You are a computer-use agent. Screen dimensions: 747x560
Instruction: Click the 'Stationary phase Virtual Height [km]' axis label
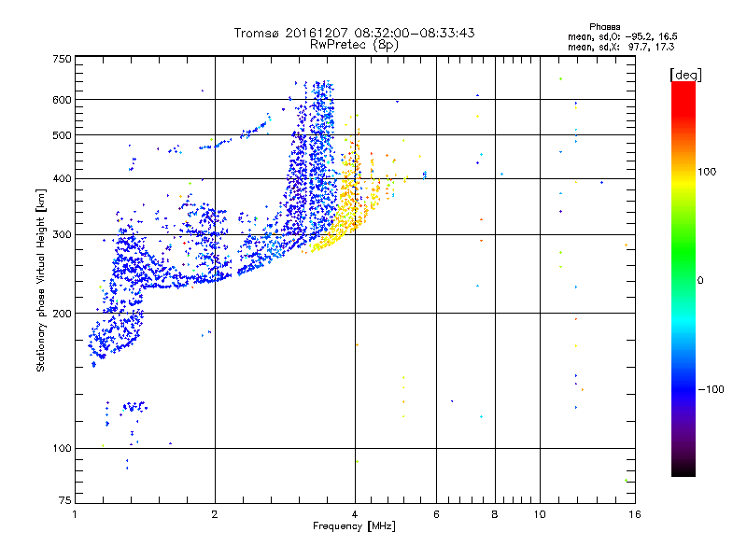[41, 281]
